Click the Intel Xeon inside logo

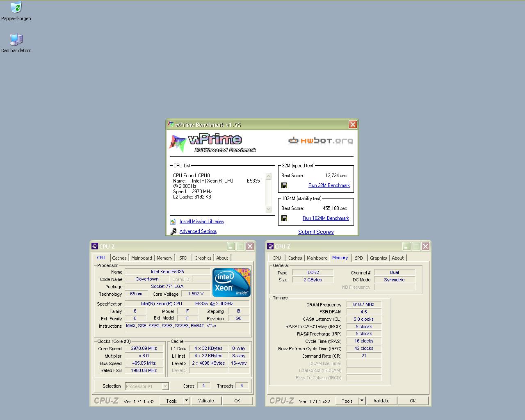click(x=231, y=283)
